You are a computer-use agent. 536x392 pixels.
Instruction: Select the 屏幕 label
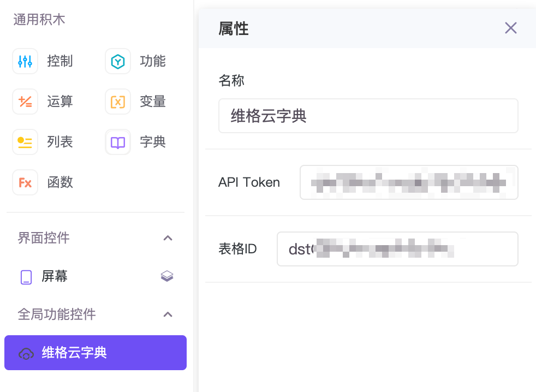(x=55, y=276)
